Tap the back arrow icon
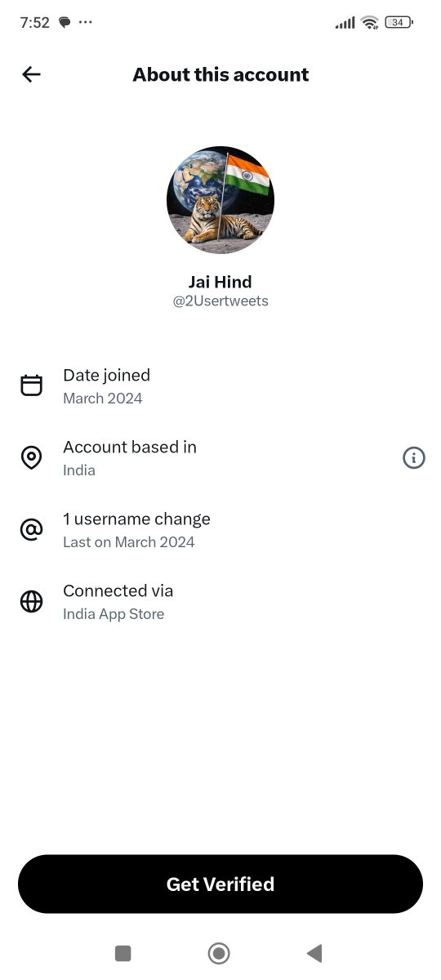 tap(31, 74)
